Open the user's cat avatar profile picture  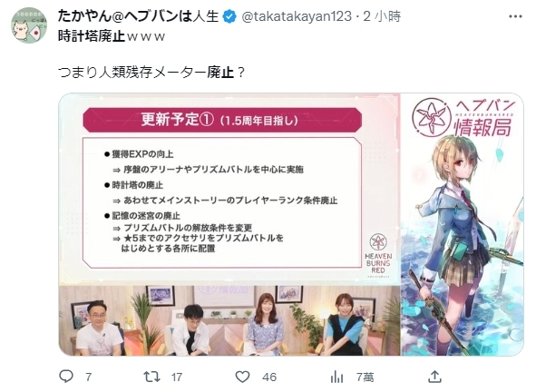coord(29,25)
